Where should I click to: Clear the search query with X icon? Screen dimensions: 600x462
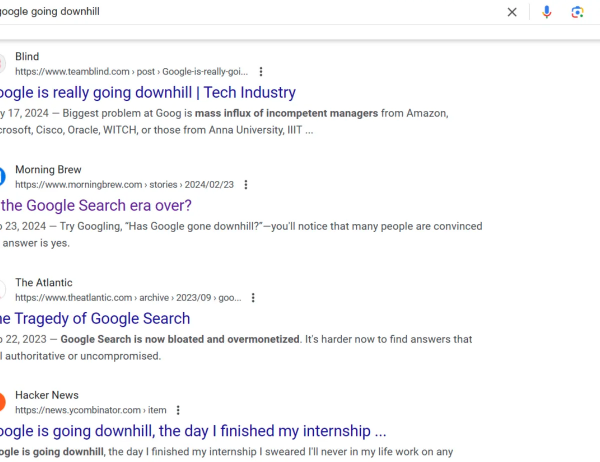(x=512, y=12)
